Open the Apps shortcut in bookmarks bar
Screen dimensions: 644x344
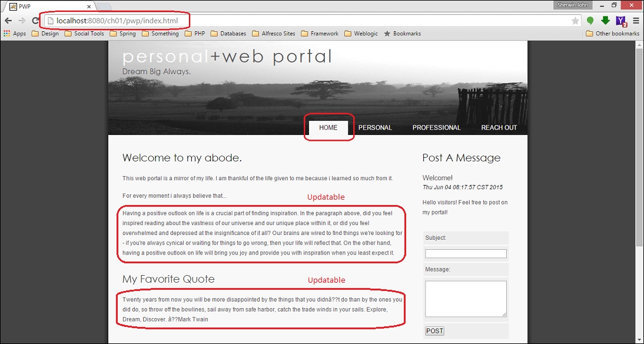pos(15,34)
